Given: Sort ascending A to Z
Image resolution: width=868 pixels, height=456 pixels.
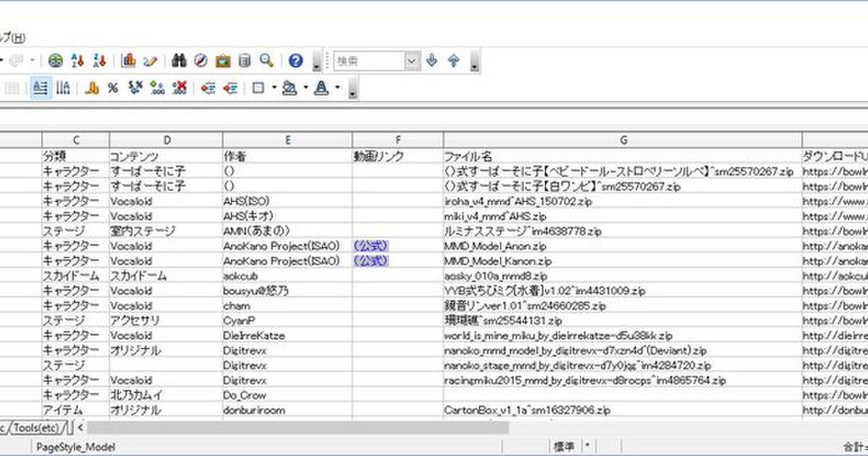Looking at the screenshot, I should pyautogui.click(x=78, y=61).
